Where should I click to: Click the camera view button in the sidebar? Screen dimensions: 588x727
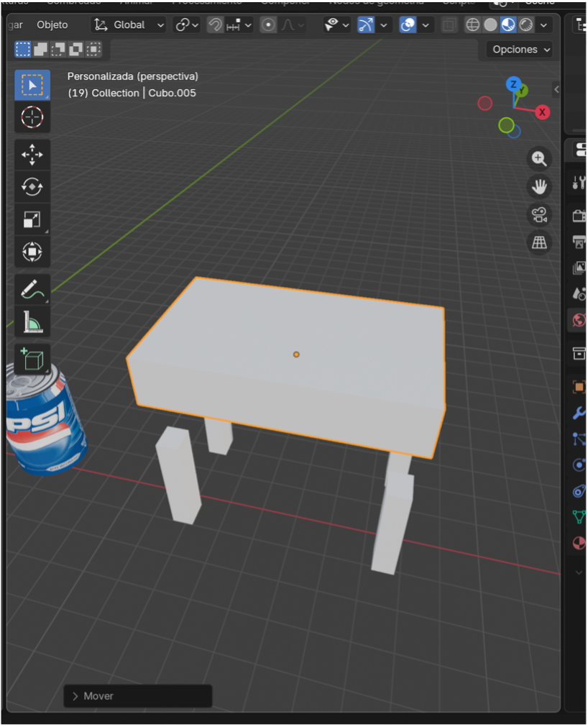point(539,214)
